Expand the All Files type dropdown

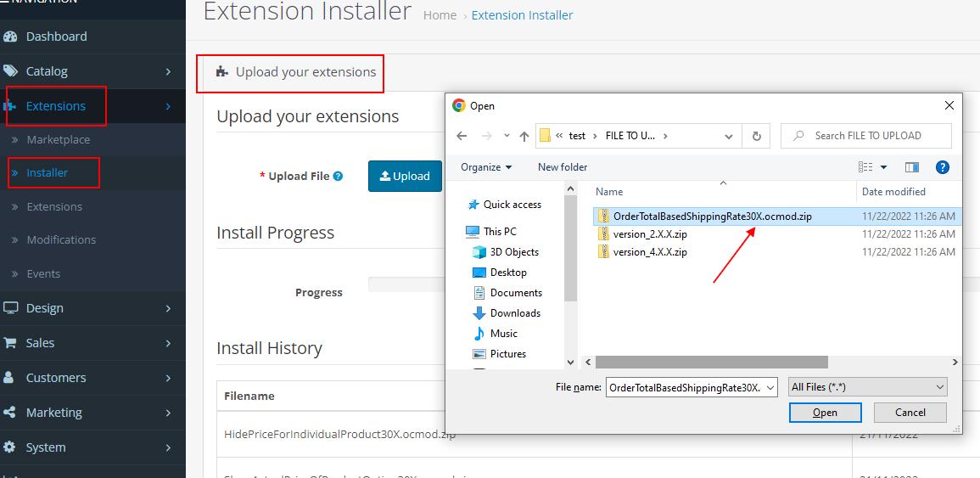[867, 387]
